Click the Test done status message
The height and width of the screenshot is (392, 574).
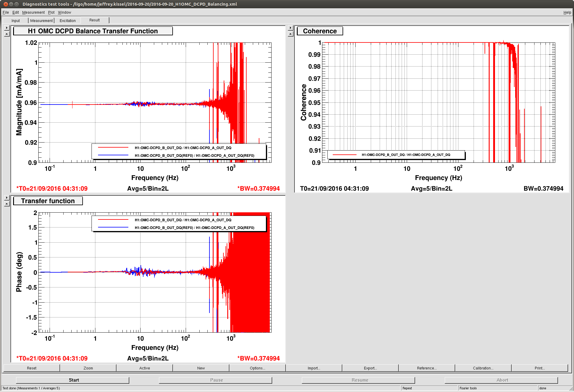(x=31, y=388)
